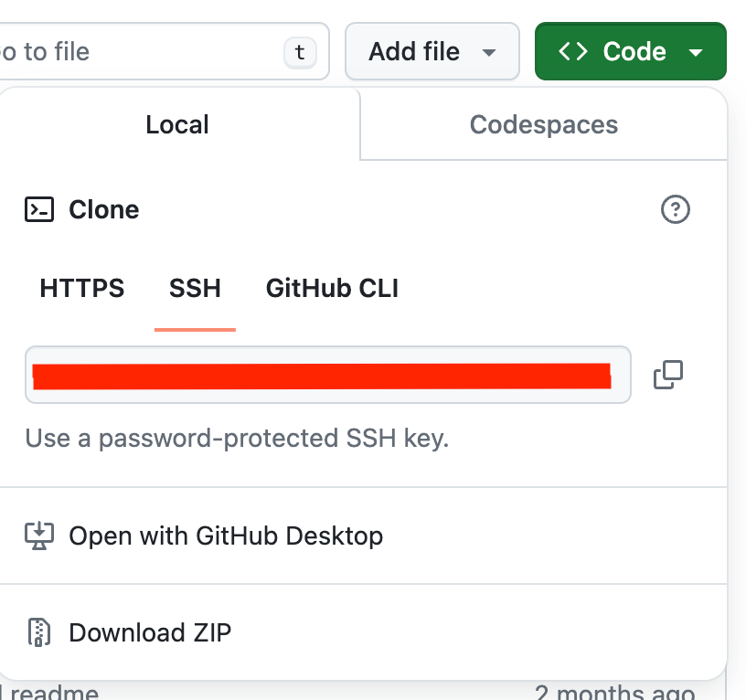746x700 pixels.
Task: Copy the SSH clone URL to clipboard
Action: [668, 375]
